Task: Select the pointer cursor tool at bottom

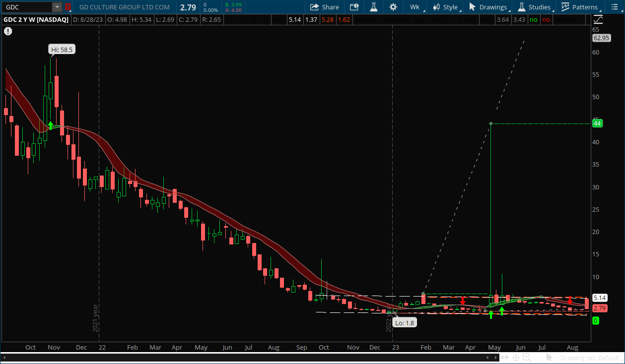Action: pos(549,358)
